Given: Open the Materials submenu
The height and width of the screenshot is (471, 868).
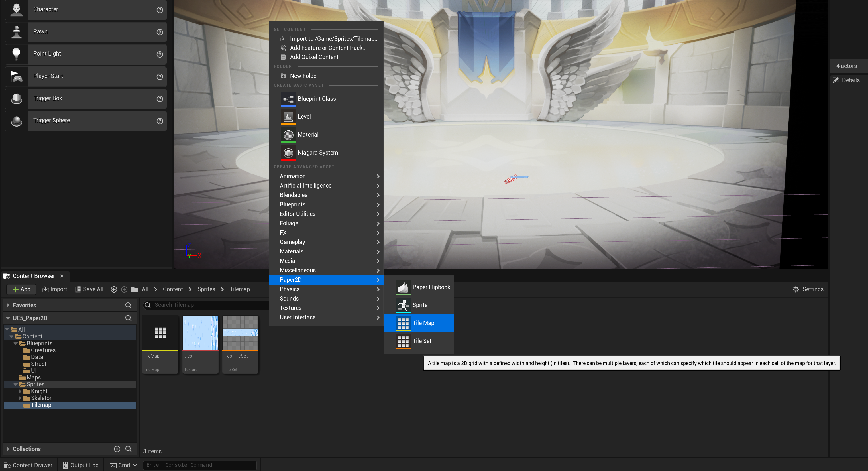Looking at the screenshot, I should pos(326,251).
